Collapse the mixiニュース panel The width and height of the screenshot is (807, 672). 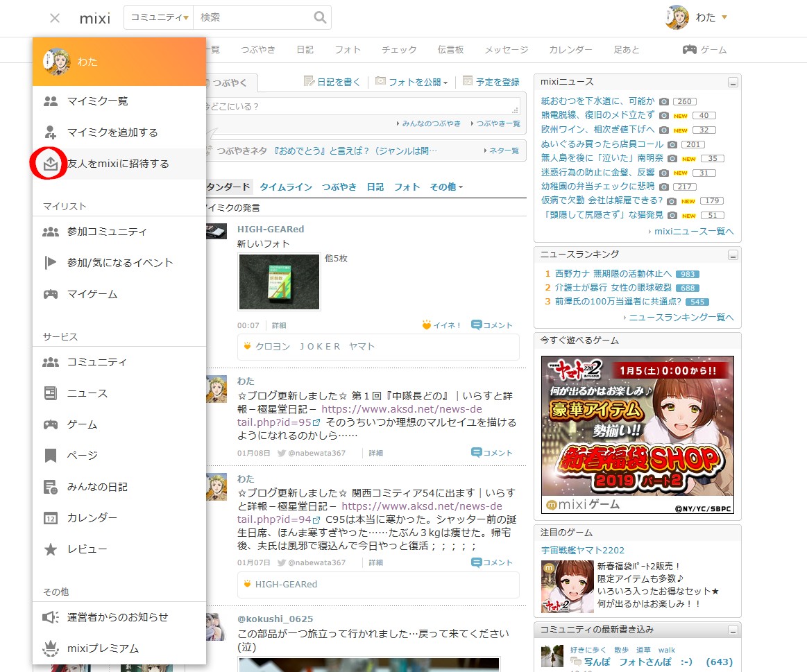[x=733, y=83]
